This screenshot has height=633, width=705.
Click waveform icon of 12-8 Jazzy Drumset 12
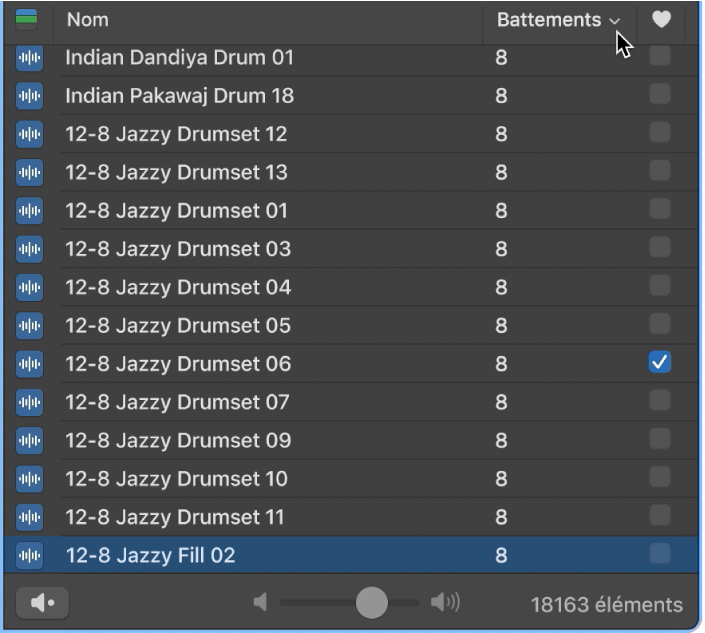click(29, 134)
